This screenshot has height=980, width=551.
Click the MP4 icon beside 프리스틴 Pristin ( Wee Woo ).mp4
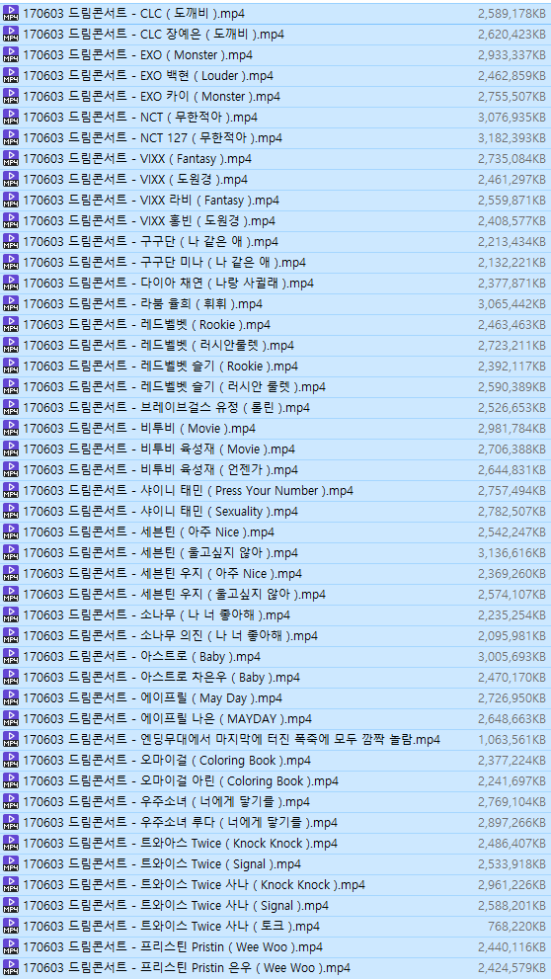[11, 946]
